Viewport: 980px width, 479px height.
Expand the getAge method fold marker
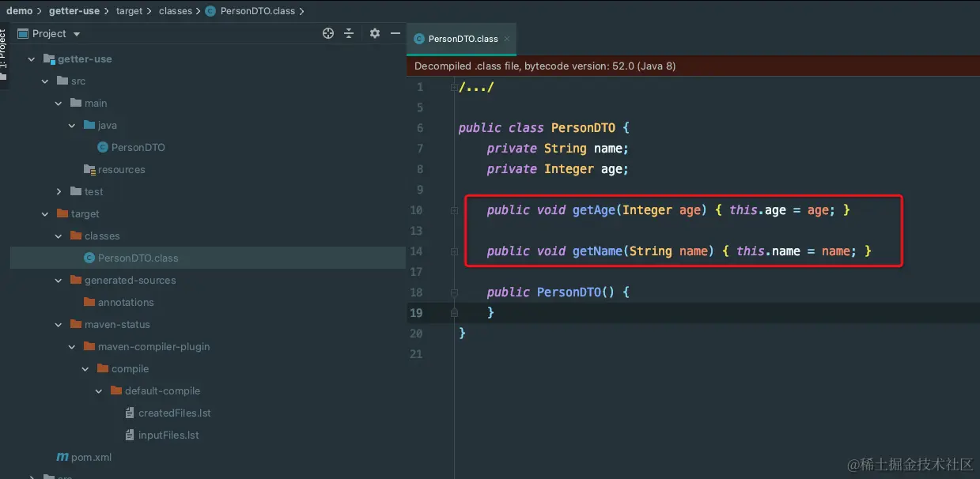(453, 210)
